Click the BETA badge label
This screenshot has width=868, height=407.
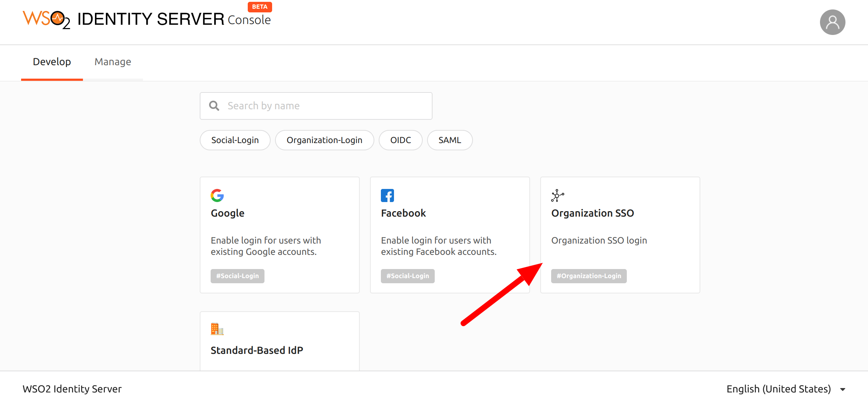pos(259,7)
